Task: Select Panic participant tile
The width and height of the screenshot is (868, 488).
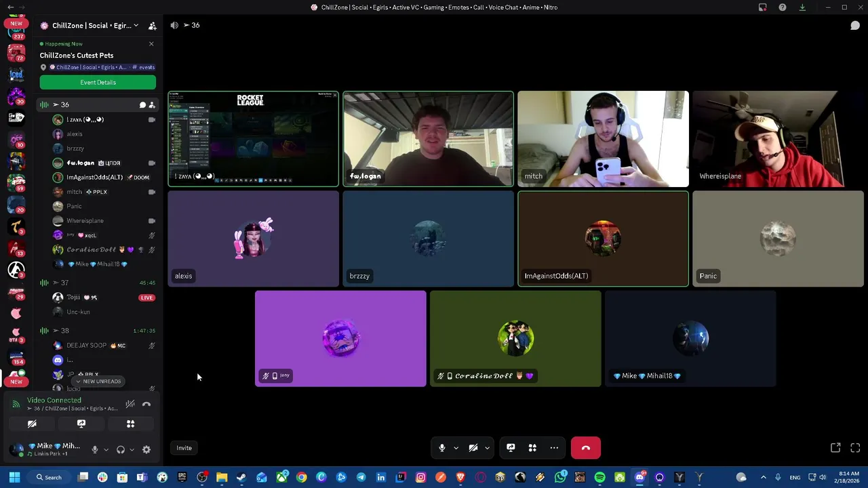Action: [778, 239]
